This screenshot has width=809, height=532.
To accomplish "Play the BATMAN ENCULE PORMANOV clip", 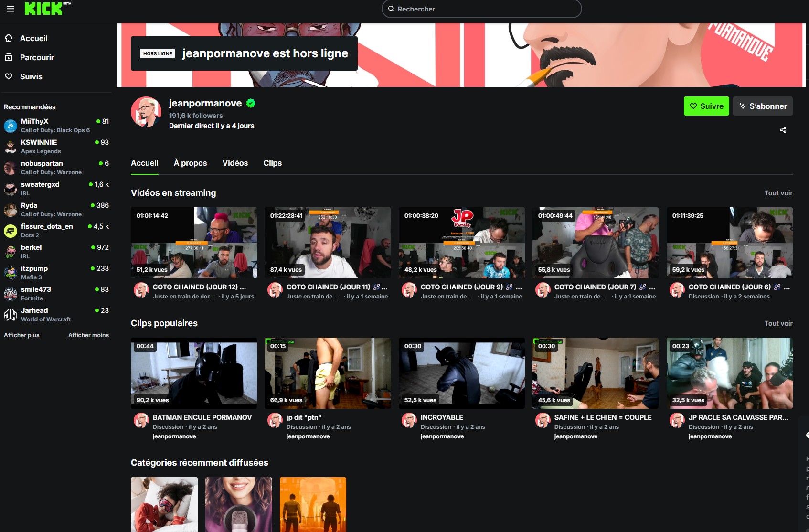I will coord(193,373).
